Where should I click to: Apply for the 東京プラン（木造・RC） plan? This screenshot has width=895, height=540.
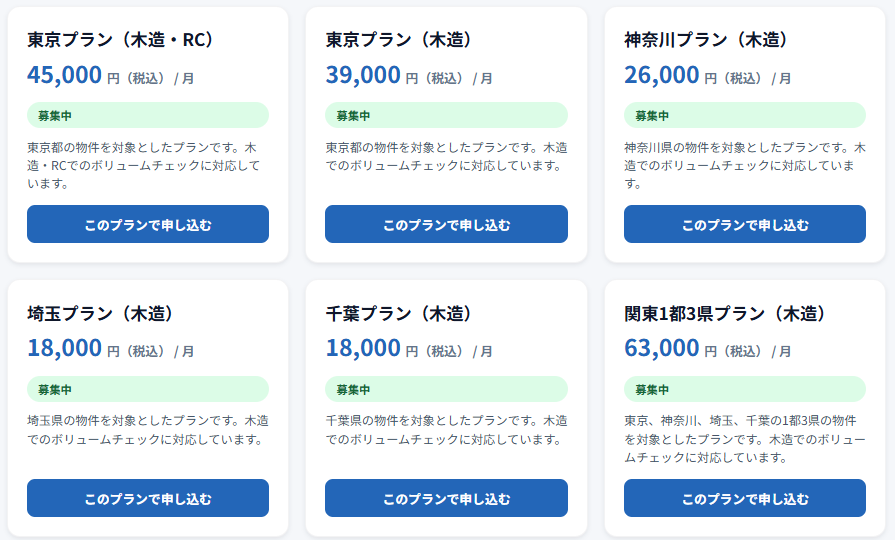coord(148,224)
